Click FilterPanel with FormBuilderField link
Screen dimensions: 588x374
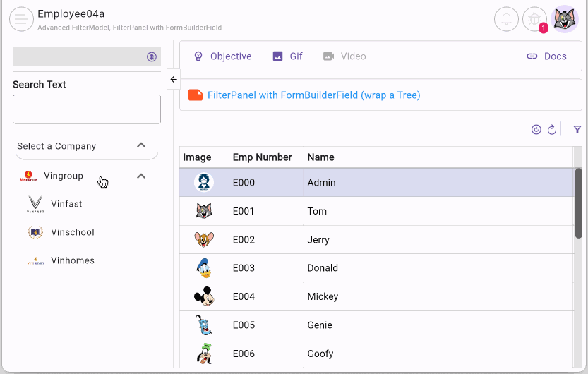pyautogui.click(x=313, y=95)
